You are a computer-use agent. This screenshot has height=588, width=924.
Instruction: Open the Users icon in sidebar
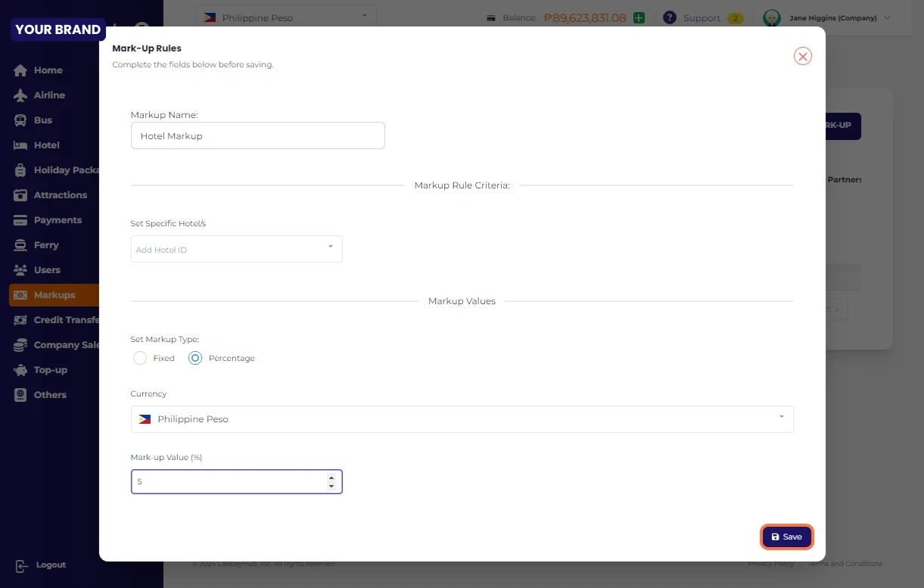tap(20, 270)
